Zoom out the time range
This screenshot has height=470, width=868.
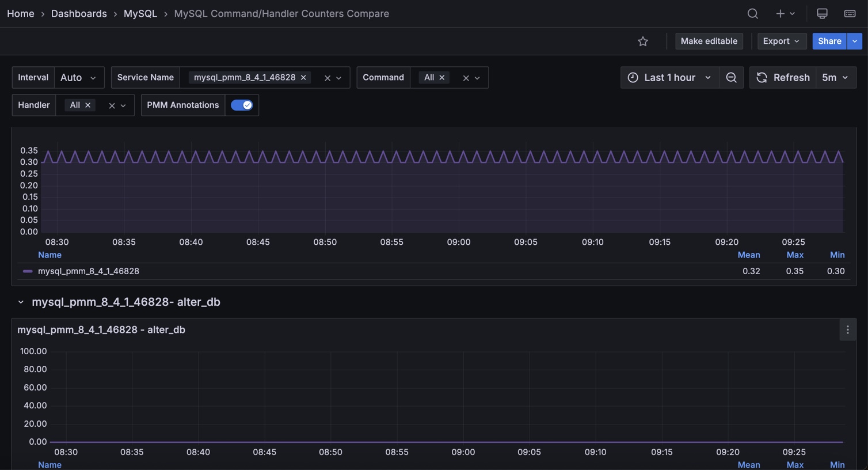pos(731,77)
